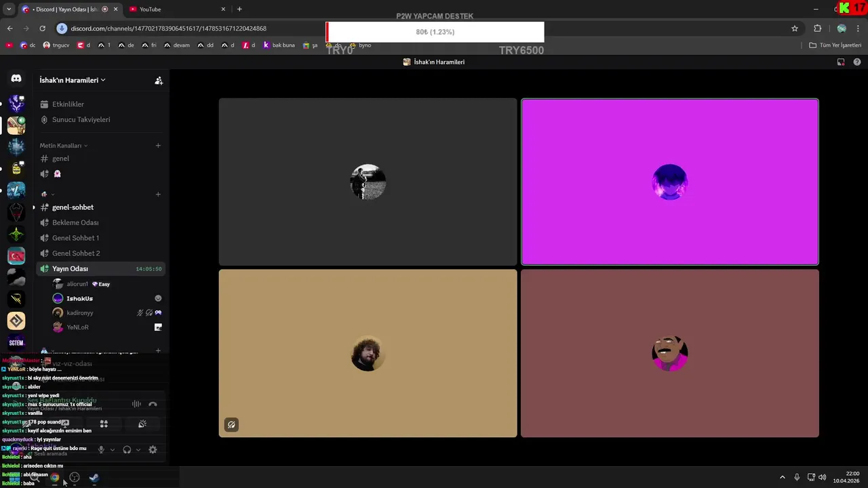This screenshot has height=488, width=868.
Task: Click the invite people icon beside server name
Action: [x=159, y=80]
